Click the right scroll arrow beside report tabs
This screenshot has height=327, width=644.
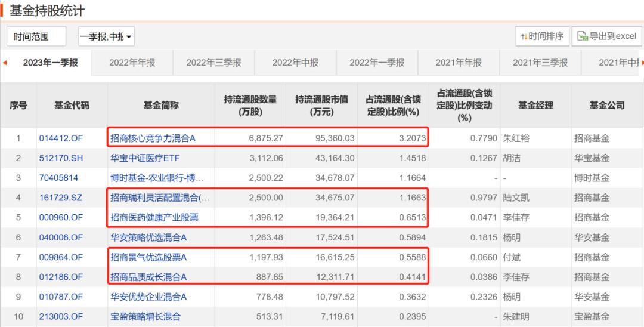point(642,63)
